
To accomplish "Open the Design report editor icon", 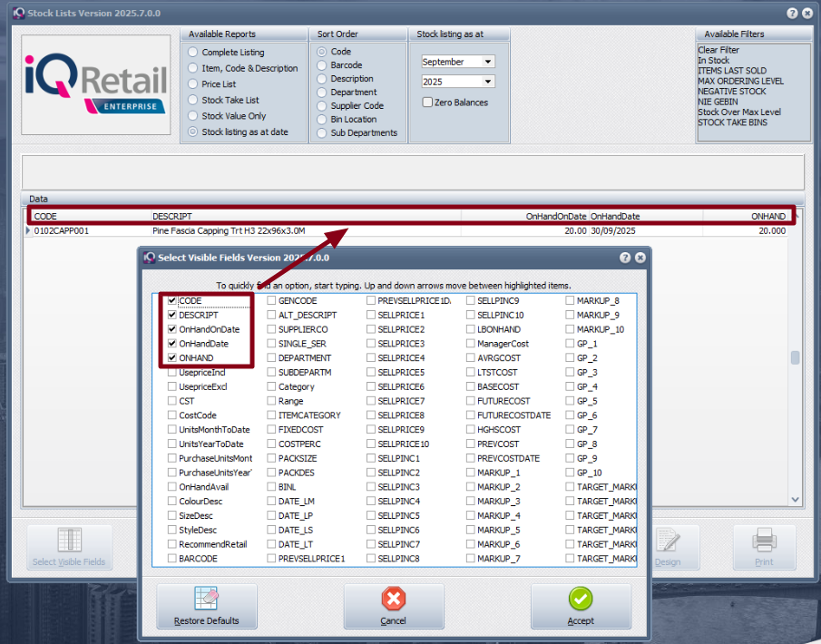I will pyautogui.click(x=668, y=548).
